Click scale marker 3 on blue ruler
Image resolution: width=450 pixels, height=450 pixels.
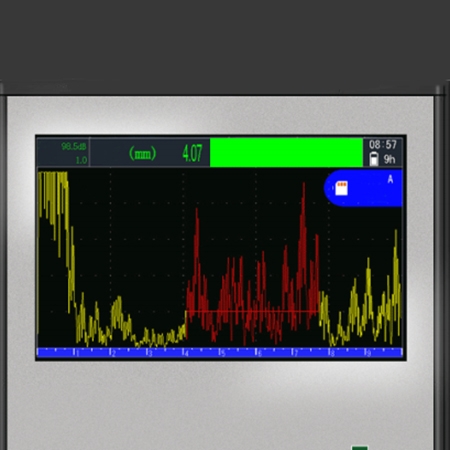149,353
